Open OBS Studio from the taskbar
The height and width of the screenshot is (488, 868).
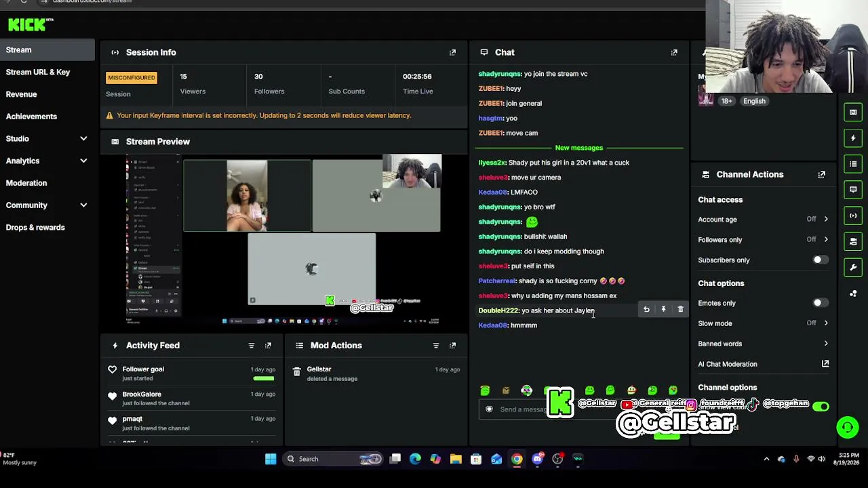coord(557,459)
